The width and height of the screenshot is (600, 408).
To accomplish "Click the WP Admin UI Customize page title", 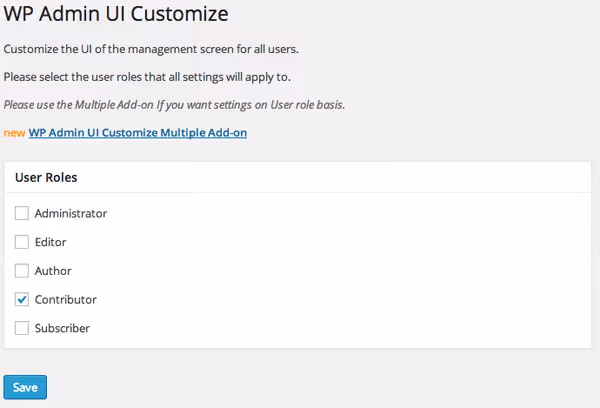I will 116,14.
